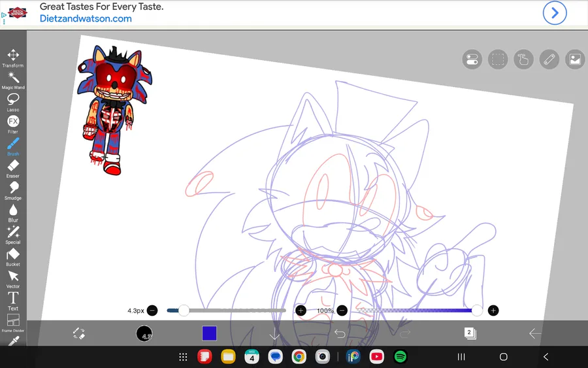Select the Transform tool
The image size is (588, 368).
tap(13, 58)
